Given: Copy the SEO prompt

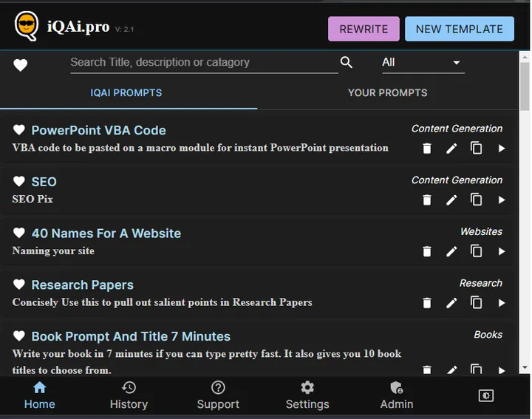Looking at the screenshot, I should (x=477, y=200).
